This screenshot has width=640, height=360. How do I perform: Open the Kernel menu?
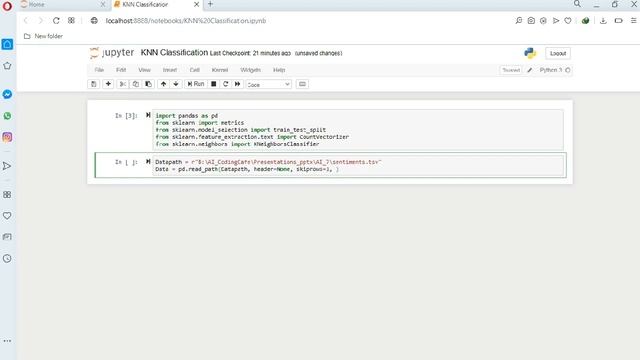(220, 70)
